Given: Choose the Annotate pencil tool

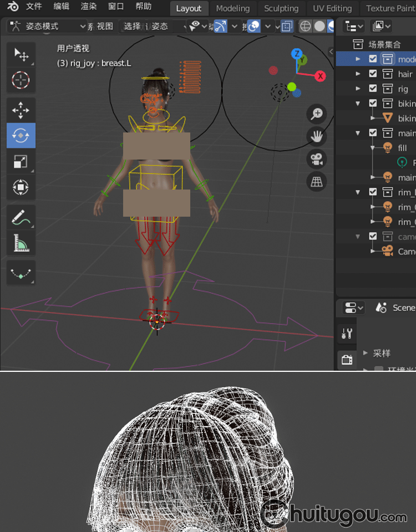Looking at the screenshot, I should 21,217.
